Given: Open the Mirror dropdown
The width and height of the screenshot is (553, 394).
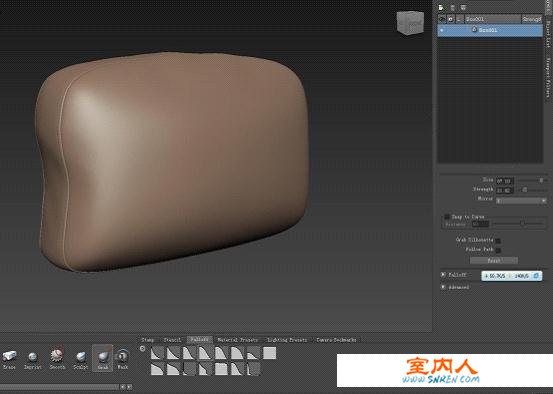Looking at the screenshot, I should [521, 201].
